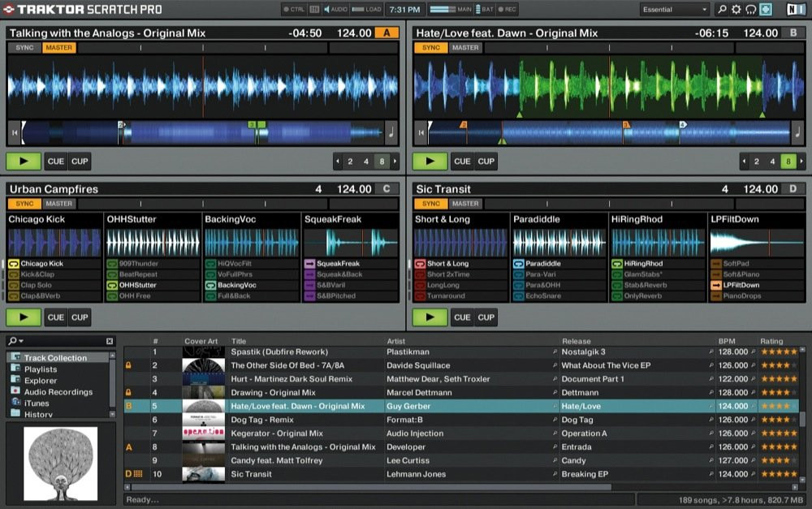812x509 pixels.
Task: Click the deck B letter tab
Action: 793,33
